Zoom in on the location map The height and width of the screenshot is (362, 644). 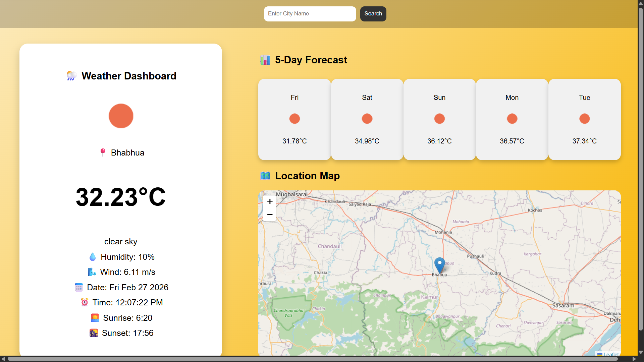270,202
